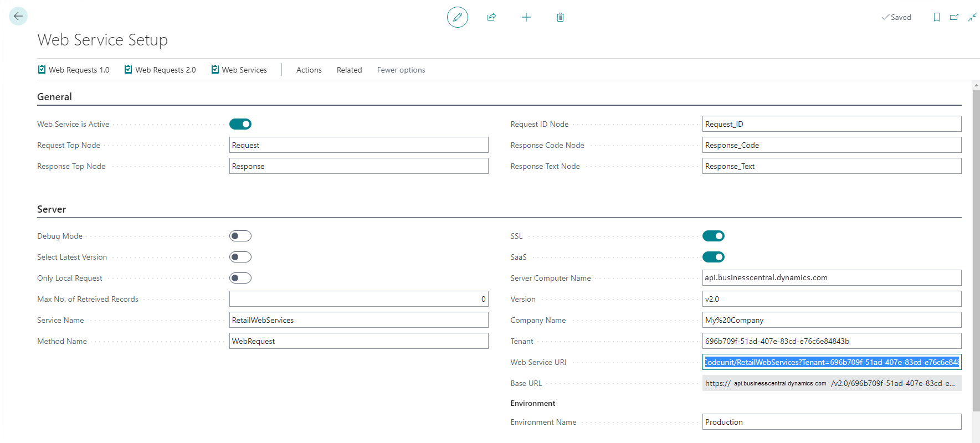Open the Related menu
The width and height of the screenshot is (980, 443).
349,70
